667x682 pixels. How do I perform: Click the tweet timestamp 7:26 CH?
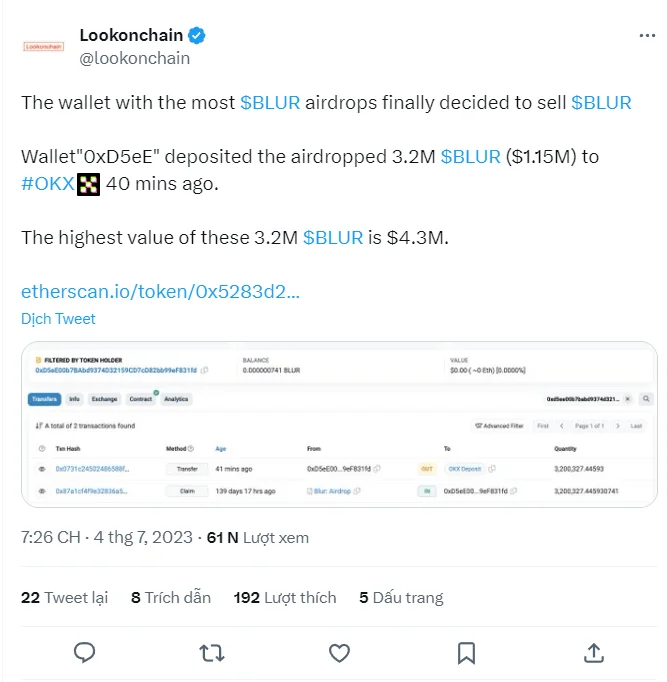click(50, 538)
